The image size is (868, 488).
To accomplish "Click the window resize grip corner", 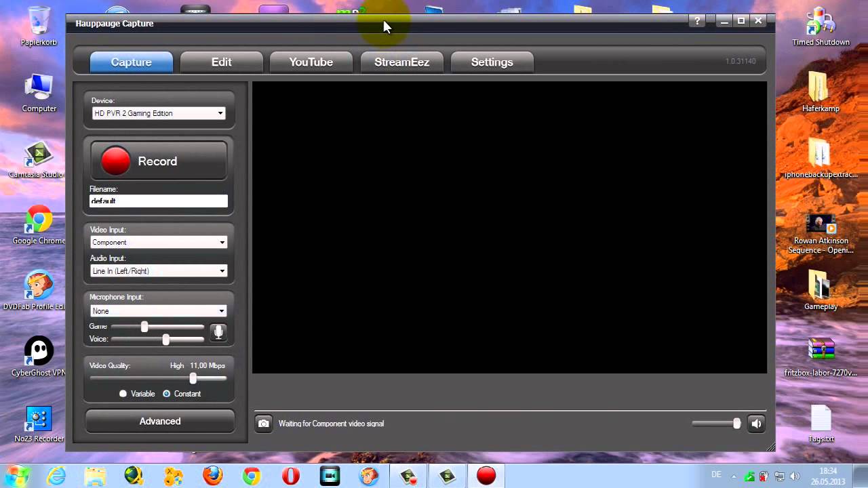I will coord(770,447).
